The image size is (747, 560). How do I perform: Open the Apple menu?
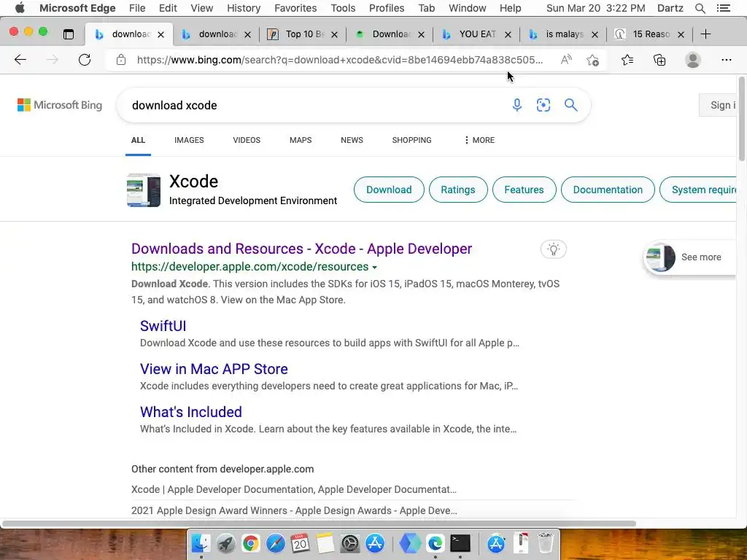coord(20,8)
